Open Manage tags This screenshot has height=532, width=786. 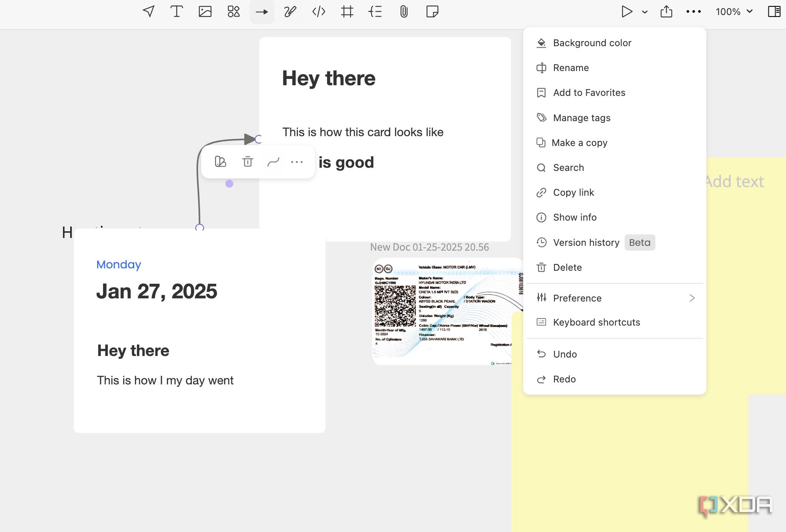coord(614,118)
